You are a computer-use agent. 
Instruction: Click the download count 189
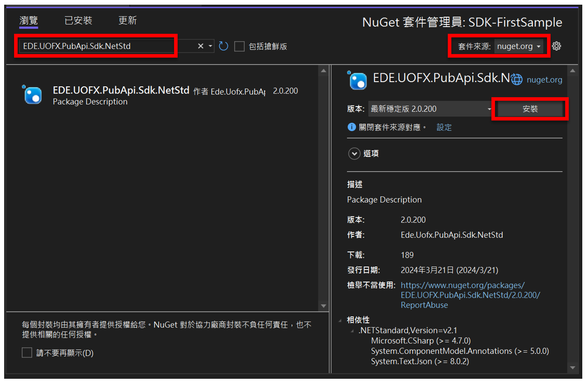pos(407,255)
